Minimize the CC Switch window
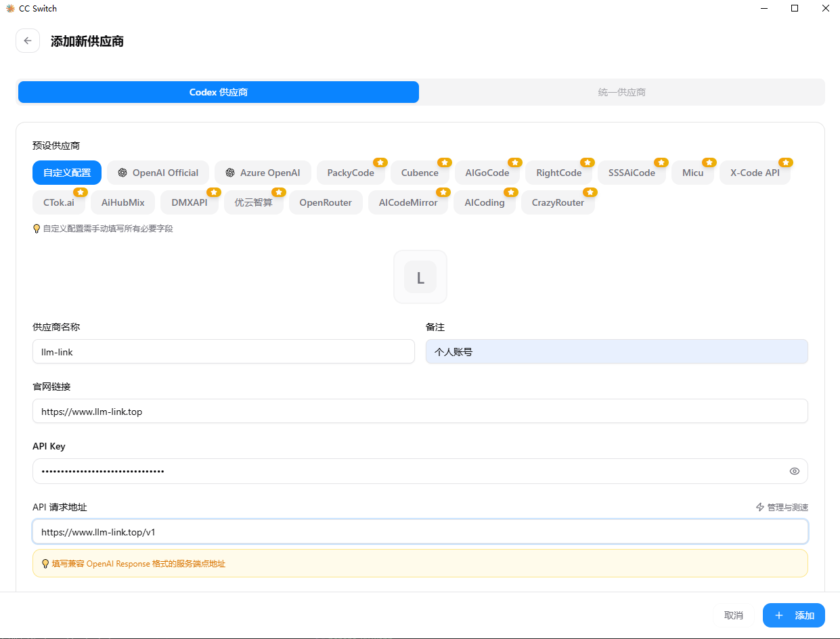This screenshot has height=639, width=840. tap(764, 8)
